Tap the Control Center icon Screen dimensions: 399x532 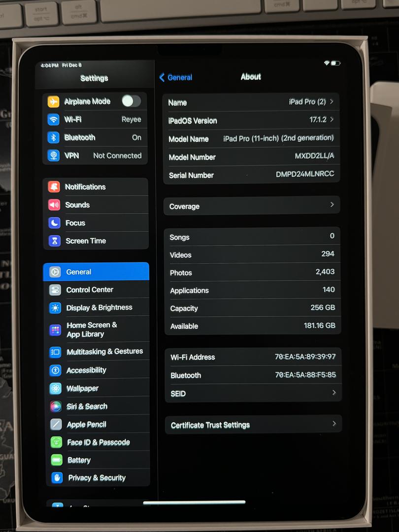pos(55,290)
